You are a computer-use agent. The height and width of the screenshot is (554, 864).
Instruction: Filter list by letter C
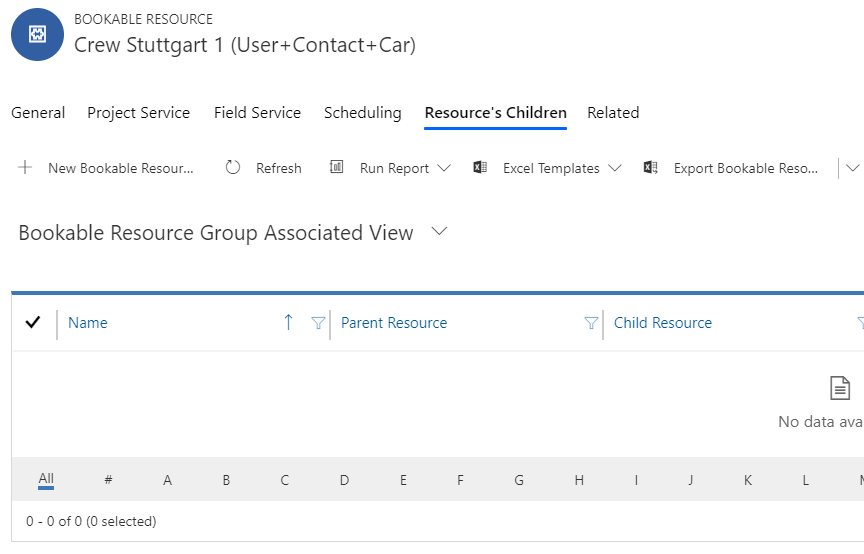tap(284, 480)
